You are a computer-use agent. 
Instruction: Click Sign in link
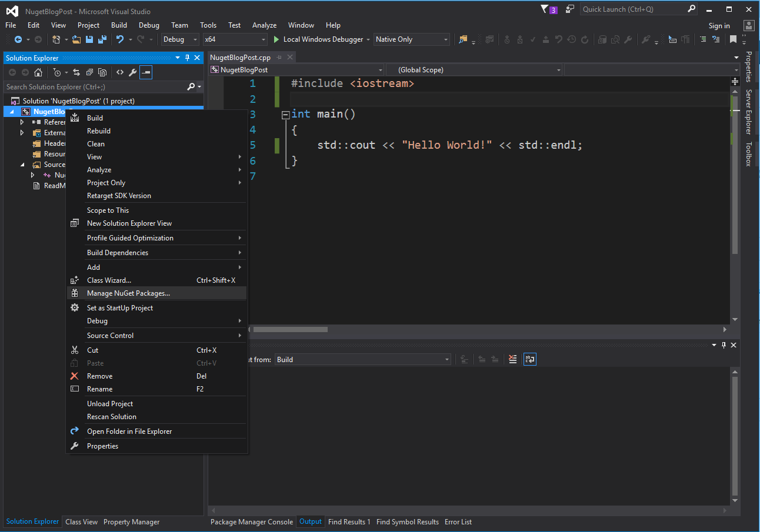point(719,25)
